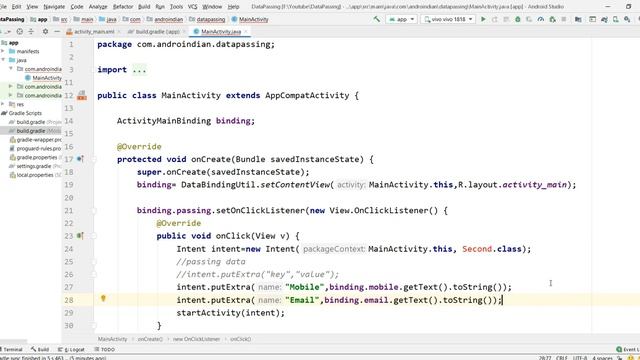640x360 pixels.
Task: Click the related XML gutter icon on line 12
Action: [82, 96]
